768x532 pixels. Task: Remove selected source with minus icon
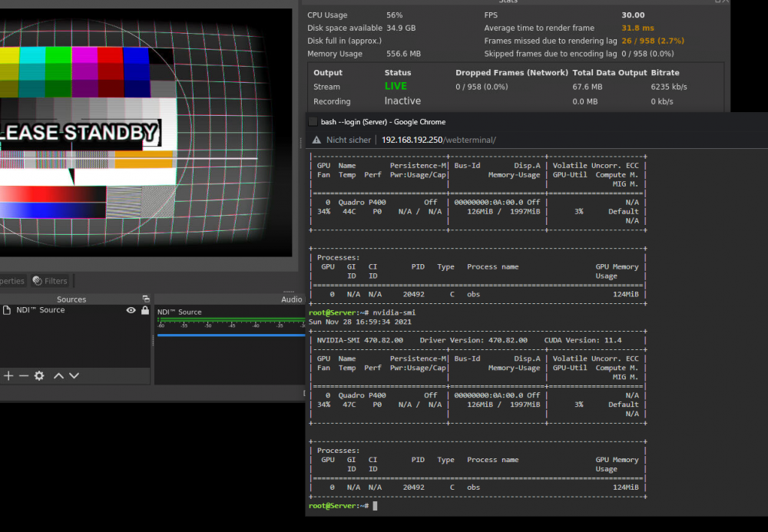tap(24, 376)
